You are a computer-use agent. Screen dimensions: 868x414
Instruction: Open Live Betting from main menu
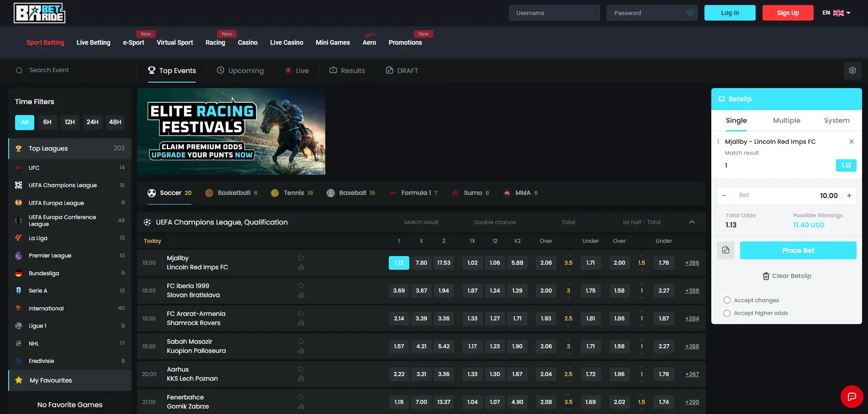click(x=94, y=42)
